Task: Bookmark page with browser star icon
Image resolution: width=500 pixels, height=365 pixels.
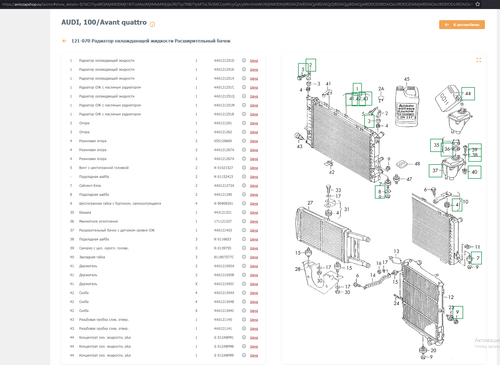Action: tap(477, 4)
